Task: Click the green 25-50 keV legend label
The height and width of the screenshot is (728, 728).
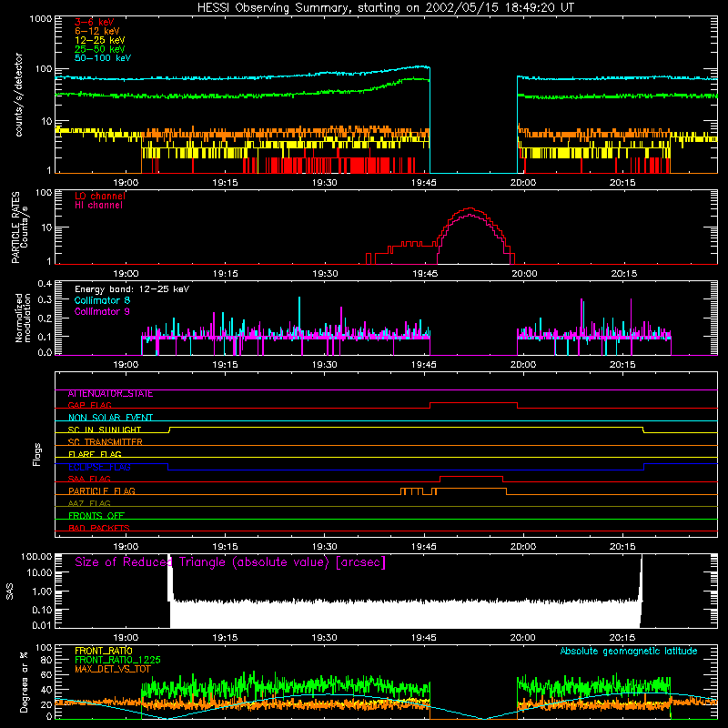Action: click(x=100, y=49)
